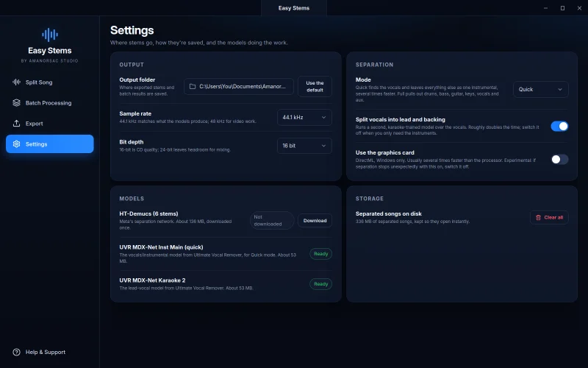Select the Settings sidebar item

[x=49, y=144]
